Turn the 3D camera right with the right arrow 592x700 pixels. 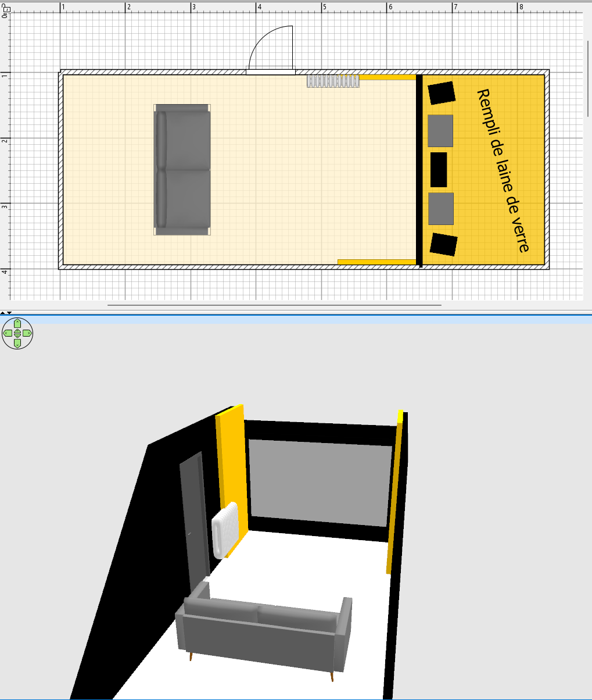pos(28,333)
